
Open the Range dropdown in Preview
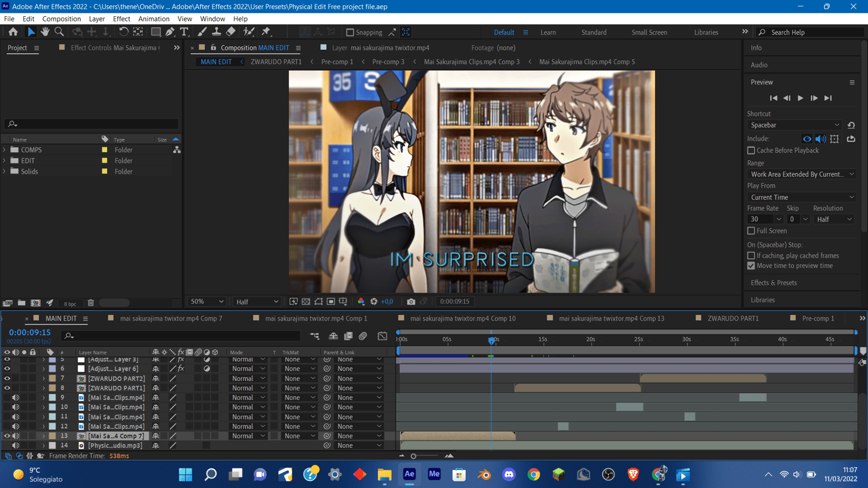[801, 174]
